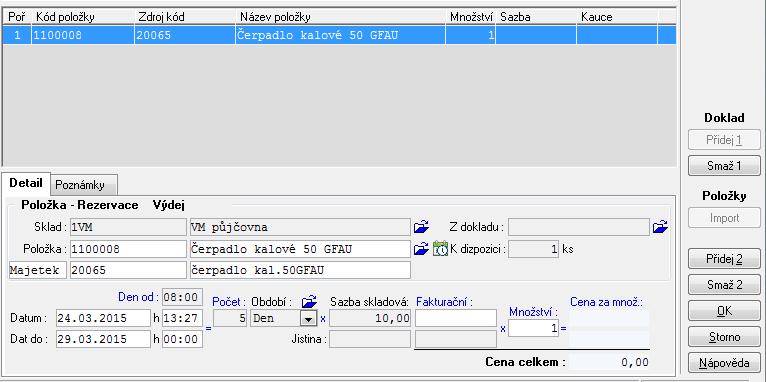The image size is (766, 382).
Task: Click the Sklad name field VM půjčovna
Action: (300, 227)
